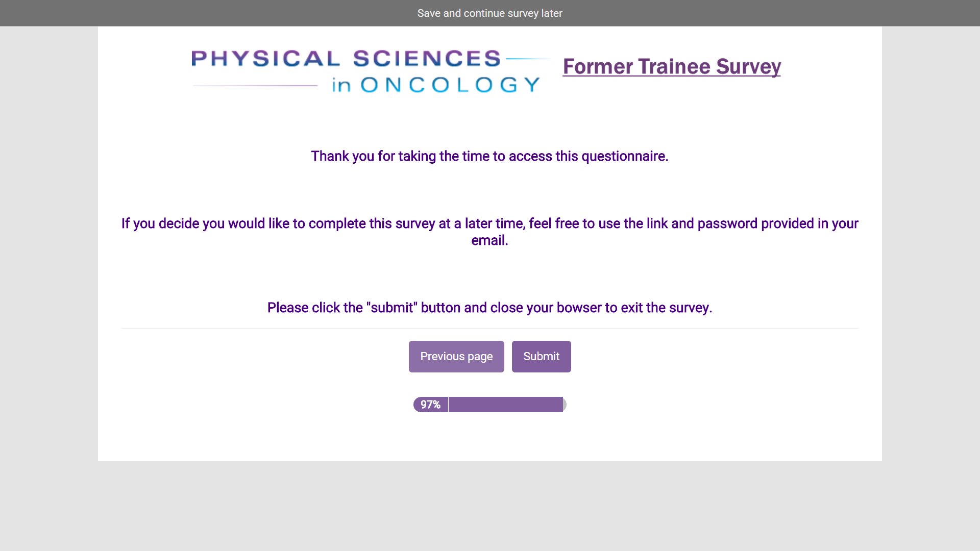This screenshot has width=980, height=551.
Task: Click the 97% progress label
Action: tap(430, 405)
